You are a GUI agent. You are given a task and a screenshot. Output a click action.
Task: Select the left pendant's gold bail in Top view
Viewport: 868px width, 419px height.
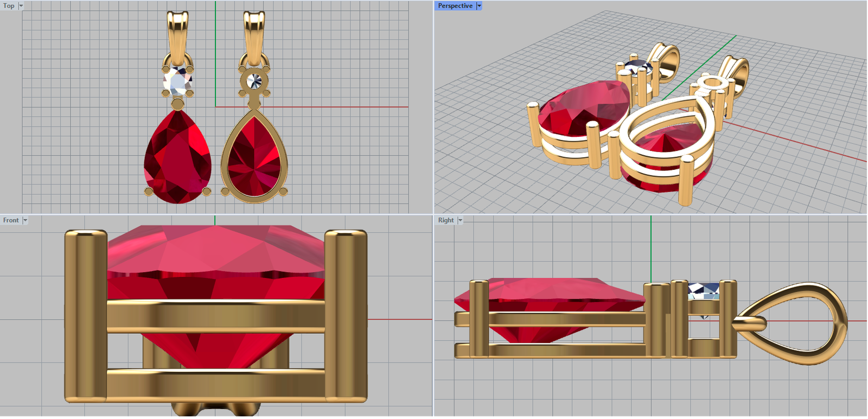(x=177, y=33)
